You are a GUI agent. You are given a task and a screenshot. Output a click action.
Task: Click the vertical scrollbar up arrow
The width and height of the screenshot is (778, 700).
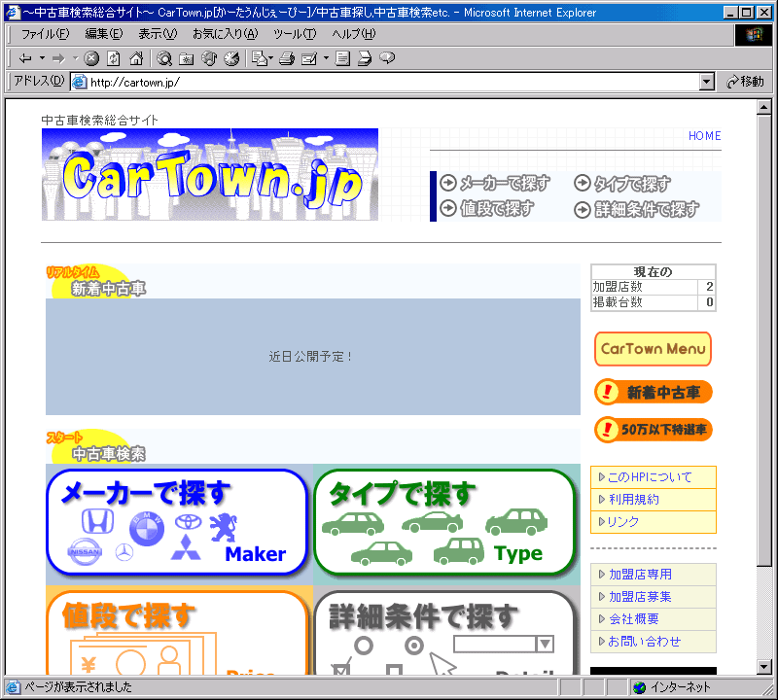point(764,107)
